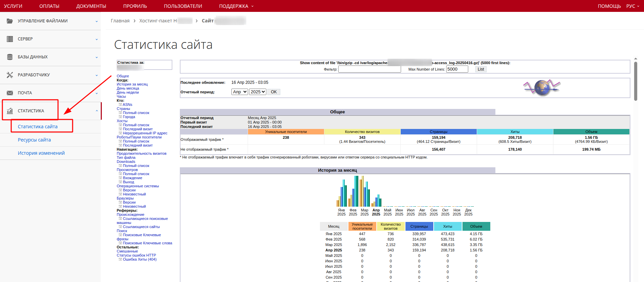Open the Часы link
The width and height of the screenshot is (644, 282).
coord(121,96)
